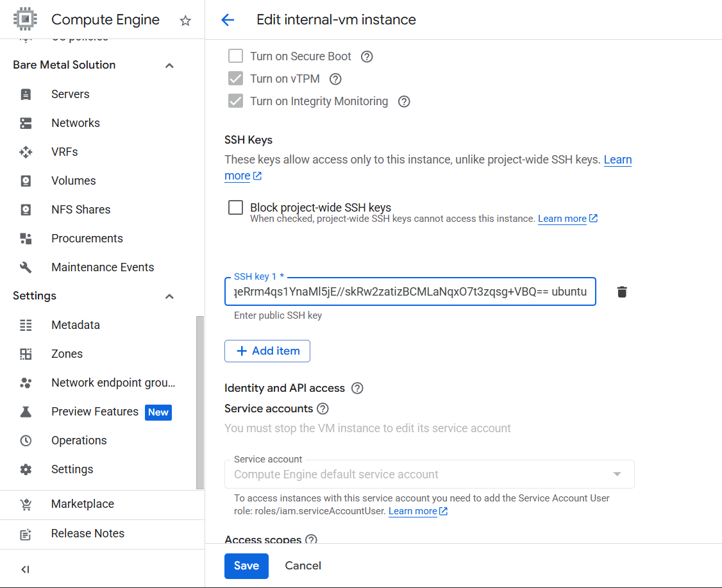Collapse the sidebar with the bottom-left arrow icon
The height and width of the screenshot is (588, 722).
[x=25, y=569]
